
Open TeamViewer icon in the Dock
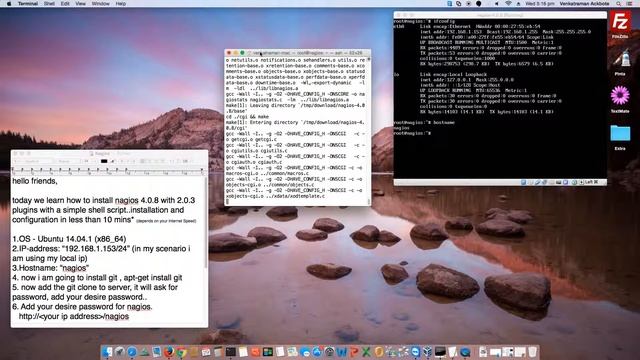pos(415,352)
